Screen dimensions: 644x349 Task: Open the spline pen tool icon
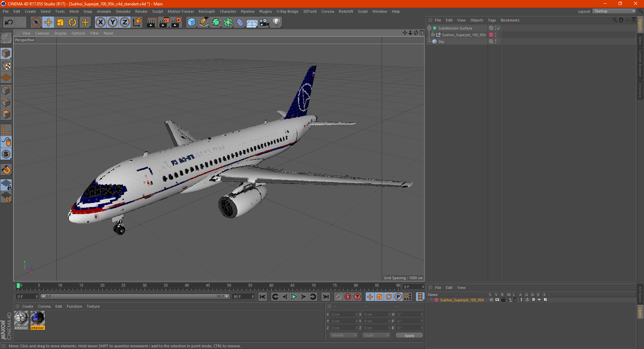click(x=204, y=22)
